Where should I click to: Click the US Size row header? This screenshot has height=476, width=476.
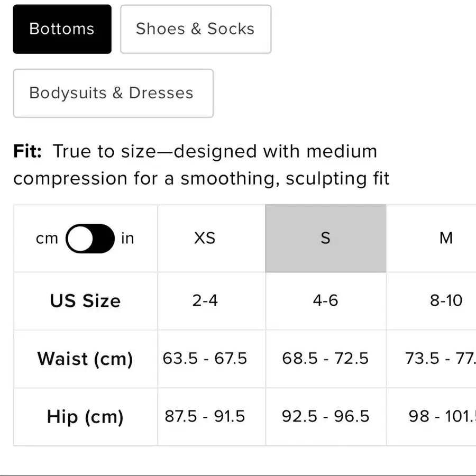[x=85, y=301]
